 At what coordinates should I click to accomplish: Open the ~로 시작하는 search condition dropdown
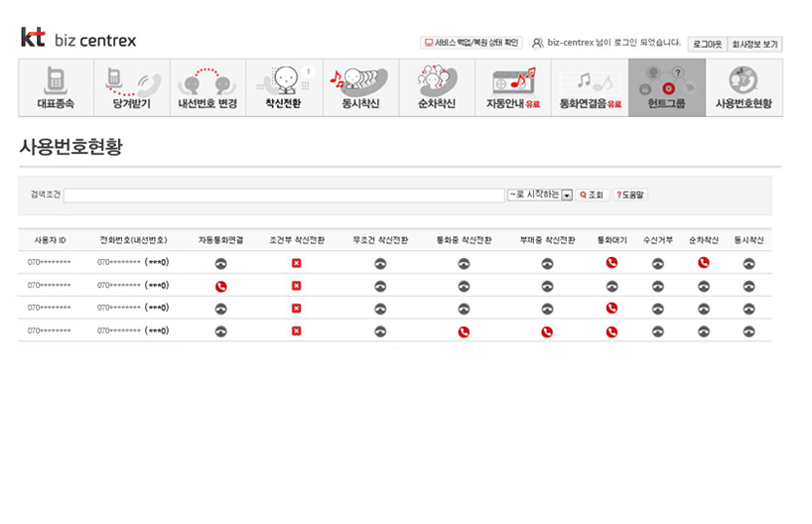541,196
